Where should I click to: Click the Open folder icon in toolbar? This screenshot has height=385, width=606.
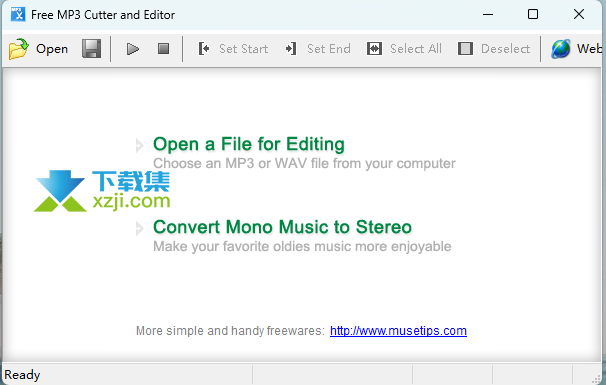pyautogui.click(x=19, y=49)
